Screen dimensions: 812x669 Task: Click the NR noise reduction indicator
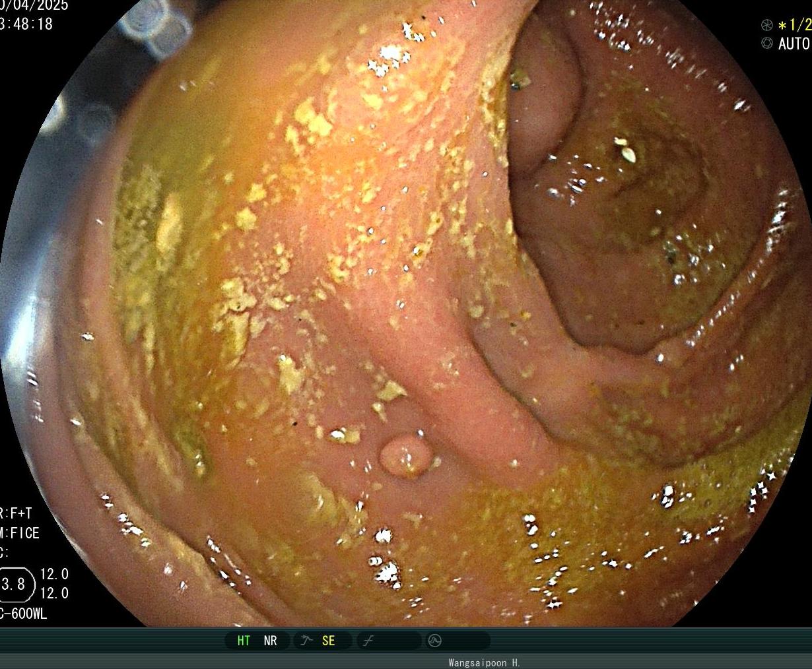[270, 641]
